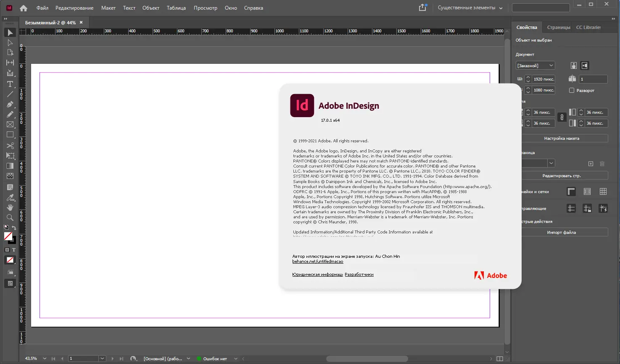Select the Direct Selection tool
The image size is (620, 364).
click(x=10, y=42)
